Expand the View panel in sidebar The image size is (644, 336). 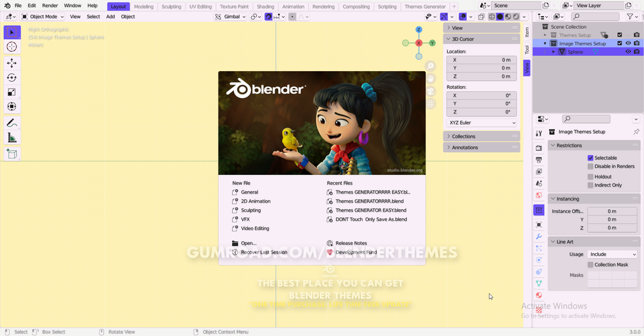[481, 28]
